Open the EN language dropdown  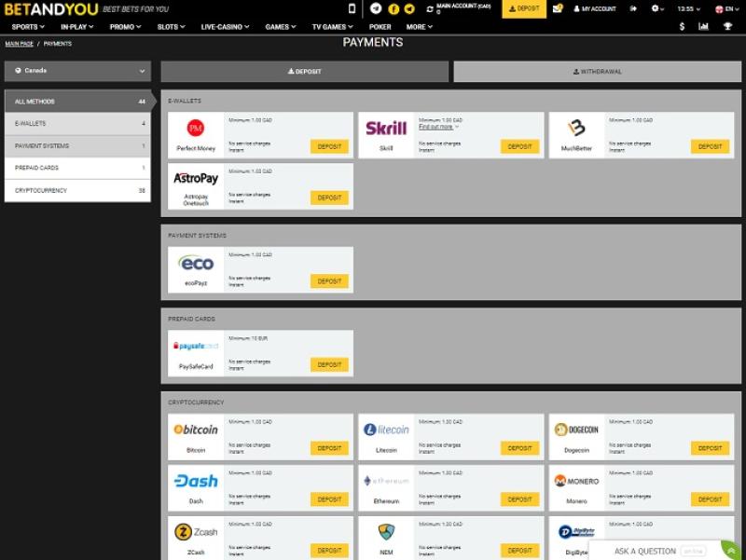tap(725, 8)
